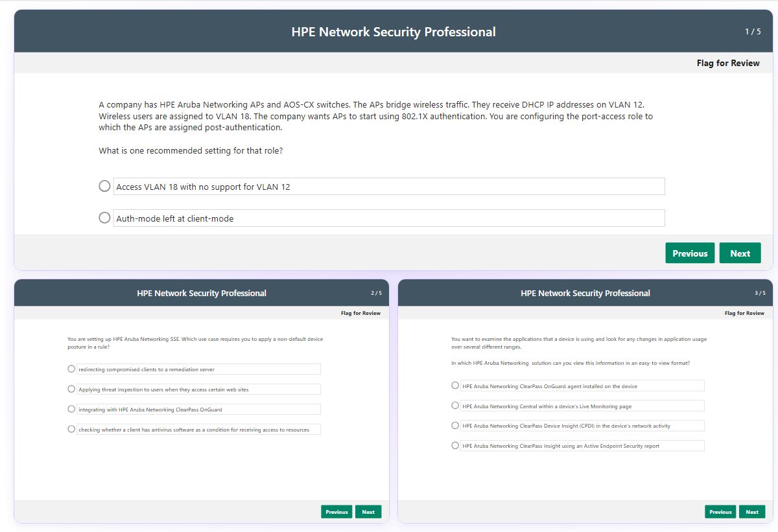This screenshot has width=778, height=532.
Task: Click answer text 'ClearPass Insight using an Active Endpoint Security report'
Action: [x=561, y=446]
